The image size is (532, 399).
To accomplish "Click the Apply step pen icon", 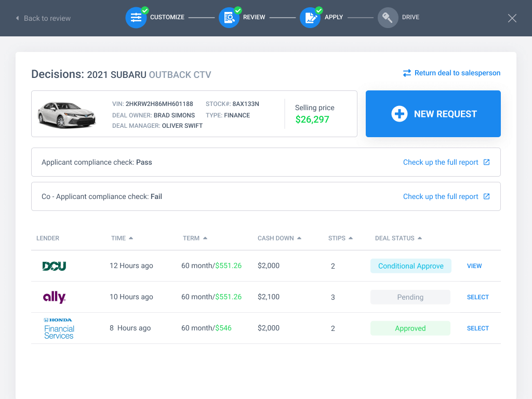I will click(310, 18).
